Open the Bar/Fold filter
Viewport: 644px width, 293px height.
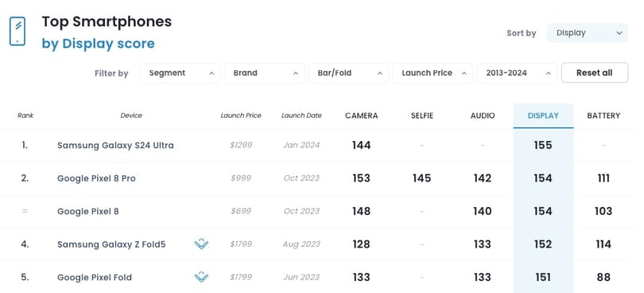pos(349,73)
